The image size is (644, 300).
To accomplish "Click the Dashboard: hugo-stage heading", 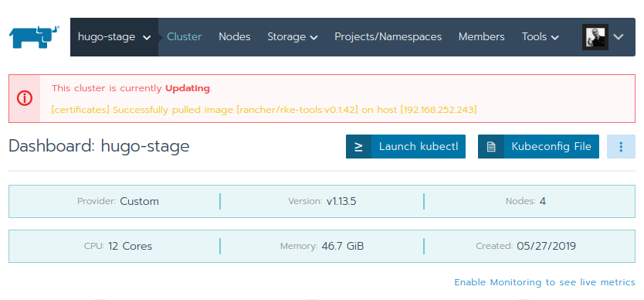I will coord(99,146).
